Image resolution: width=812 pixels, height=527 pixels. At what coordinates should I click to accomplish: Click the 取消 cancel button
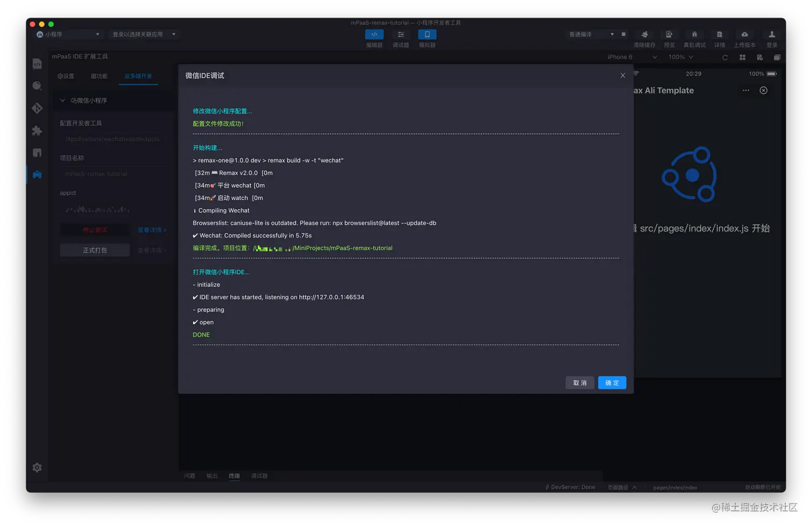[x=580, y=383]
